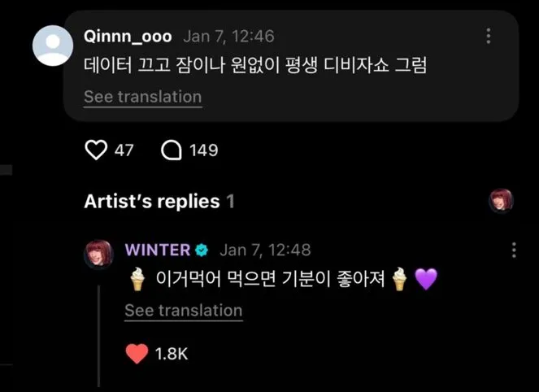Click the Jan 7, 12:46 comment timestamp

pyautogui.click(x=228, y=37)
